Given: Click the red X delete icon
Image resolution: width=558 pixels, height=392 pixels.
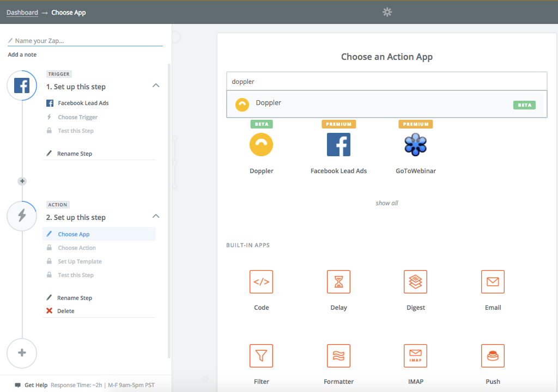Looking at the screenshot, I should click(49, 311).
